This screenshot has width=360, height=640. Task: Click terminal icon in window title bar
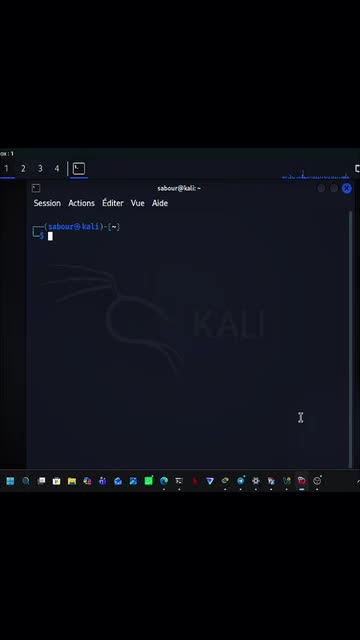[x=36, y=188]
